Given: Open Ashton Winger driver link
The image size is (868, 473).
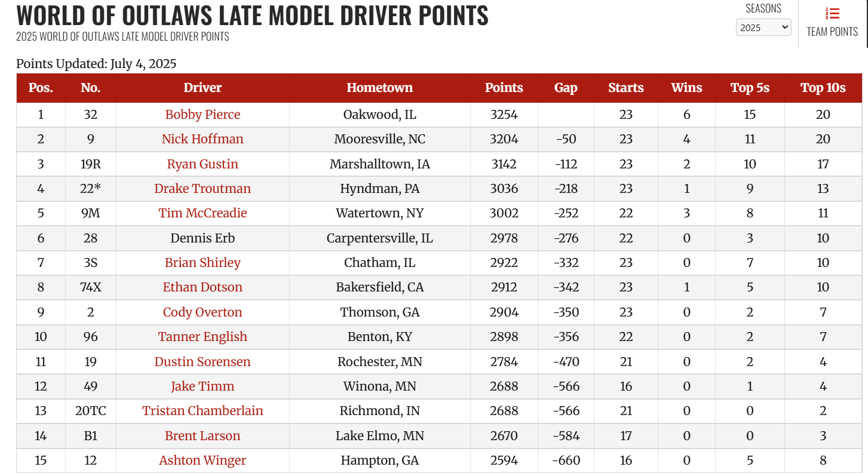Looking at the screenshot, I should pyautogui.click(x=203, y=460).
